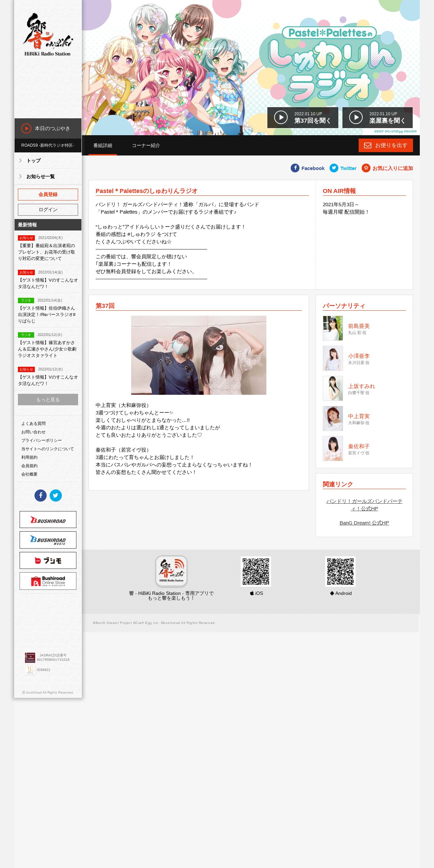Open 上坂すみれ's profile photo
434x868 pixels.
point(333,388)
